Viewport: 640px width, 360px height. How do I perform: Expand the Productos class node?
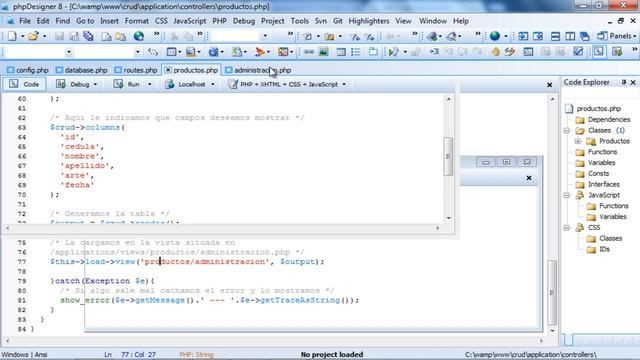click(578, 141)
